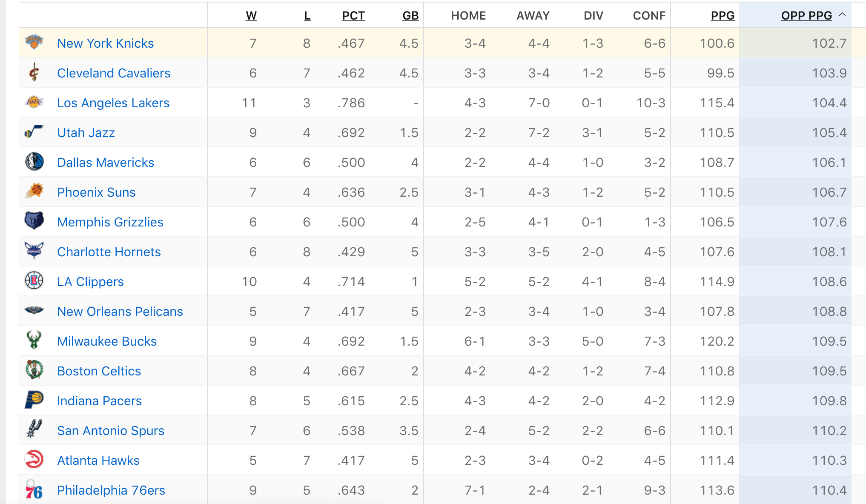Sort table by PCT column header
Viewport: 866px width, 504px height.
point(353,16)
